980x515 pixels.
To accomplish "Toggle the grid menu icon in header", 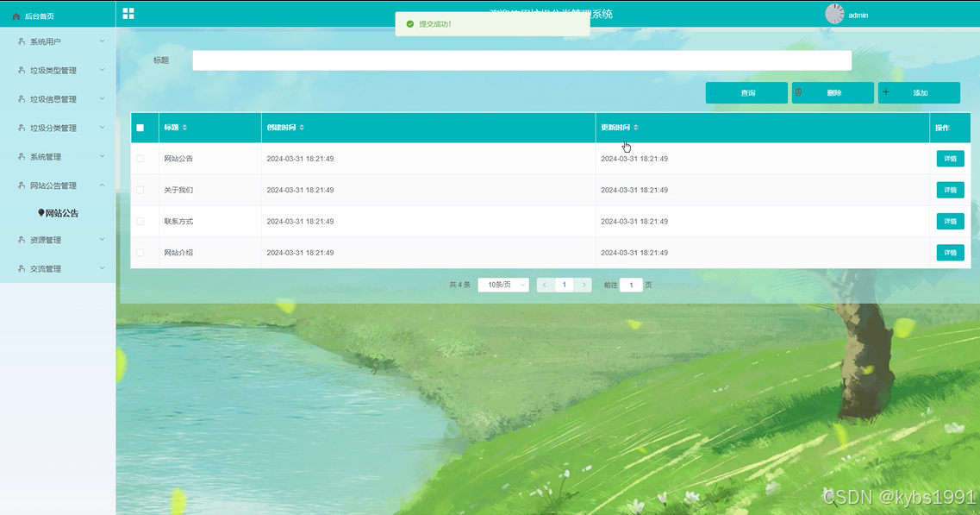I will point(128,13).
